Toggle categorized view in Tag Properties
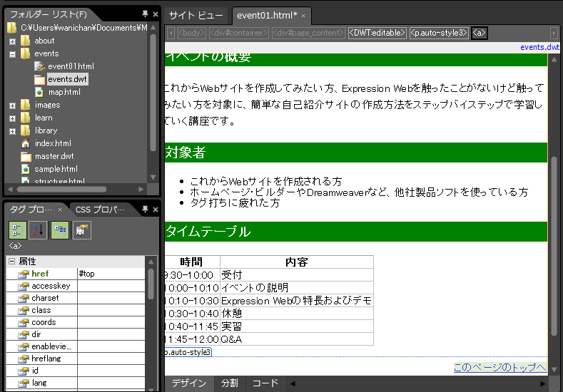Viewport: 563px width, 392px height. [x=18, y=230]
